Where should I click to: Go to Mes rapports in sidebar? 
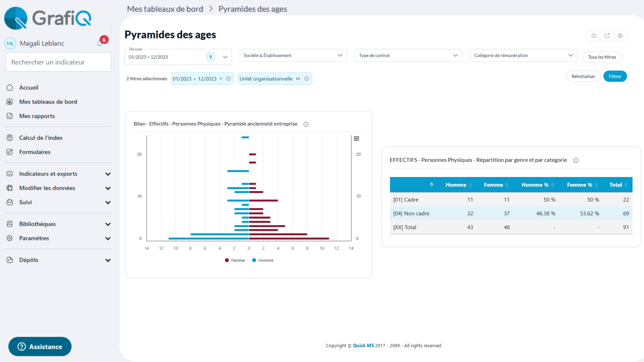click(37, 116)
